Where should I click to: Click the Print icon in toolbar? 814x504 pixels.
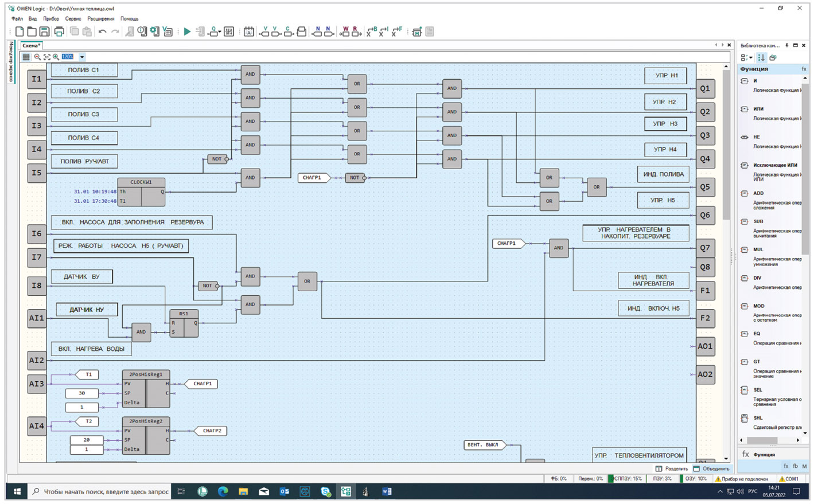coord(59,32)
